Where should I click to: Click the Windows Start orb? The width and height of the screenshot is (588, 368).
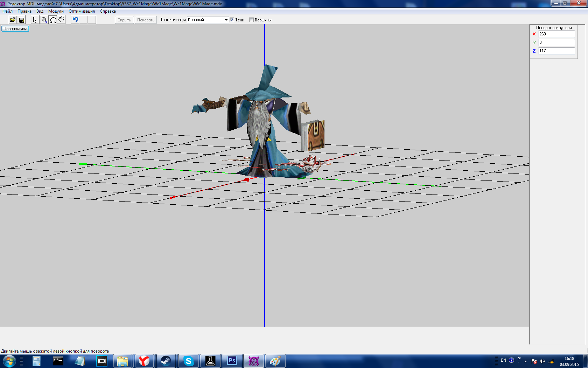(9, 361)
